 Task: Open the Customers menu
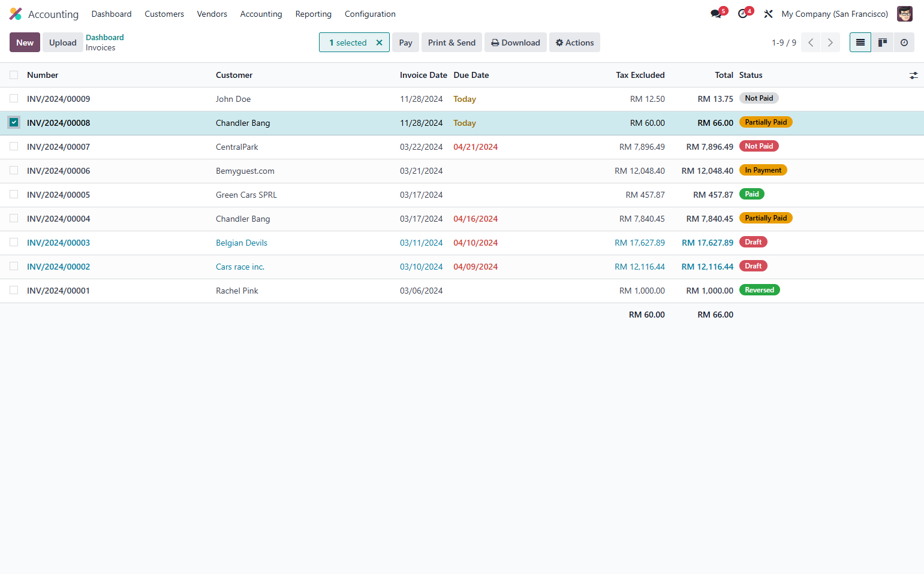(x=164, y=14)
